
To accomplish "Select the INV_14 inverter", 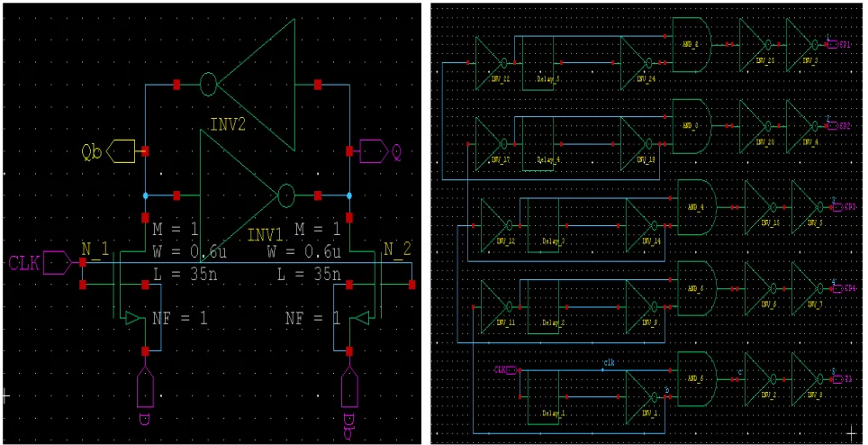I will click(x=644, y=225).
